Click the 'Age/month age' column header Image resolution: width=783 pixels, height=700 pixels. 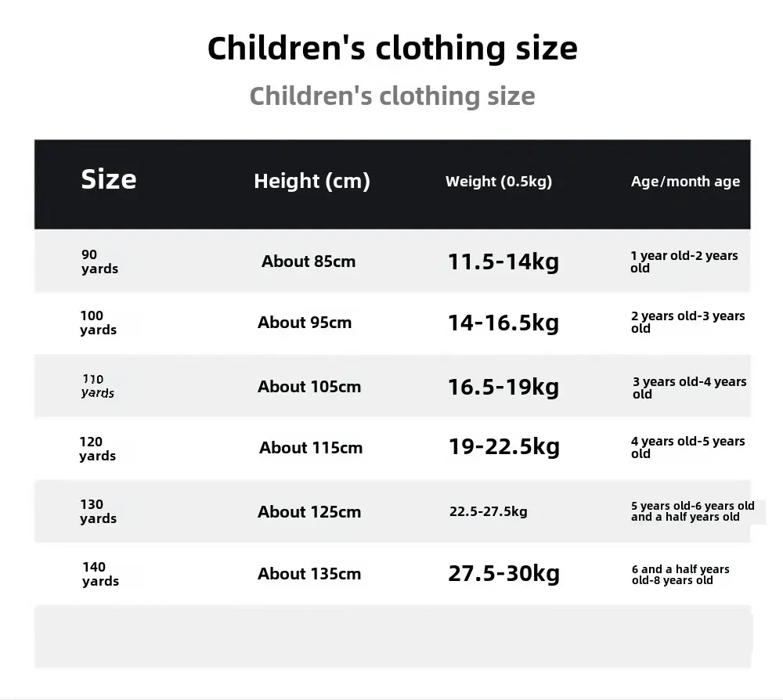tap(685, 182)
